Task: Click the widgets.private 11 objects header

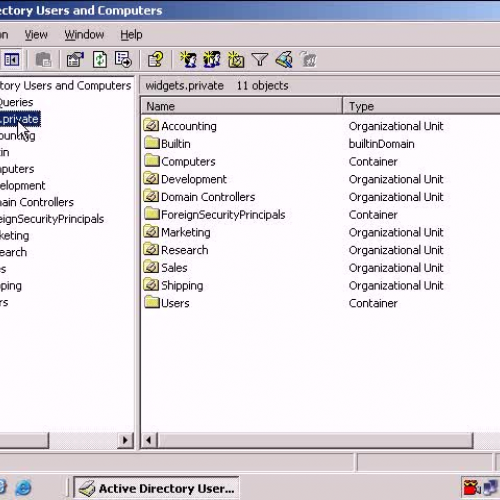Action: [x=217, y=86]
